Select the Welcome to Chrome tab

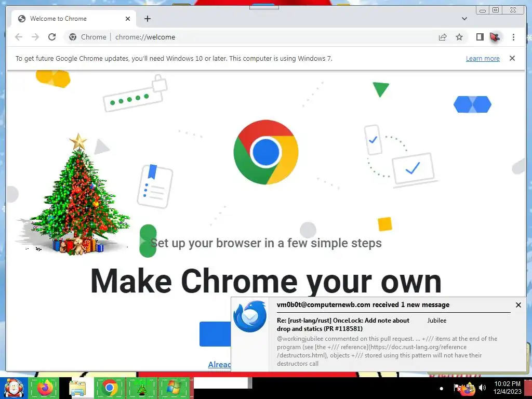[x=74, y=19]
